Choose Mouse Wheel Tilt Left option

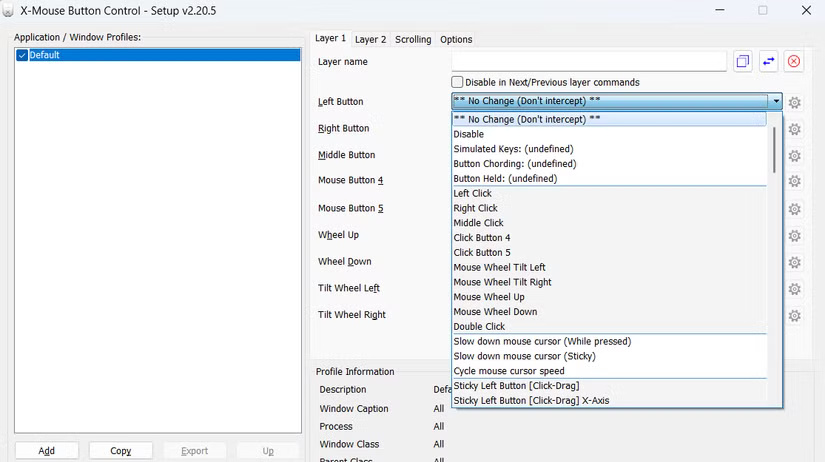(499, 267)
